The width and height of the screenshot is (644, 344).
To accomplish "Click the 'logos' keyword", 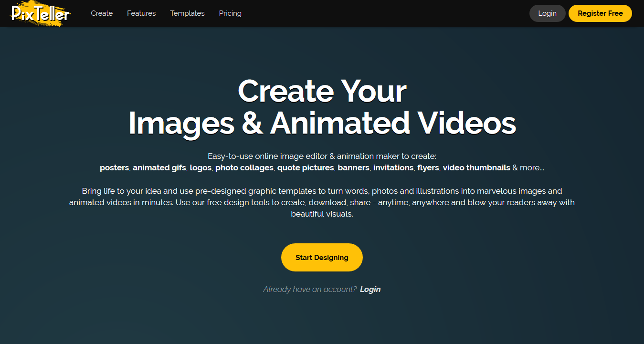I will point(201,168).
